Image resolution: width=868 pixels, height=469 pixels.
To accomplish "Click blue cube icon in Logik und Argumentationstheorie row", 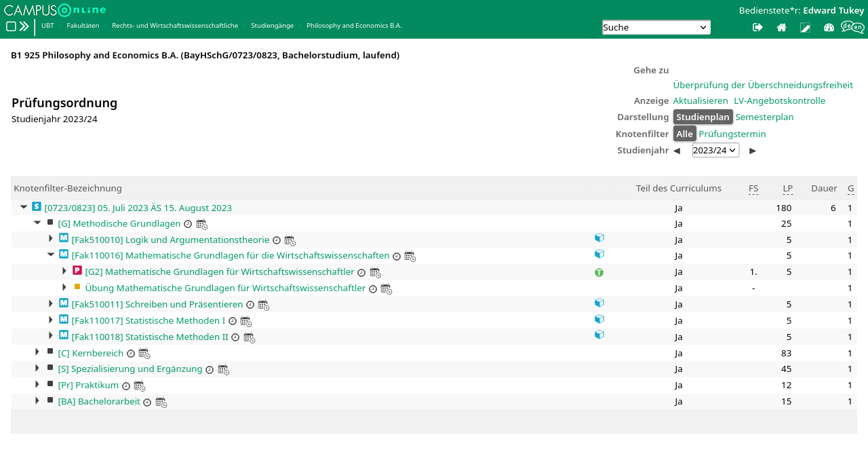I will pos(599,238).
